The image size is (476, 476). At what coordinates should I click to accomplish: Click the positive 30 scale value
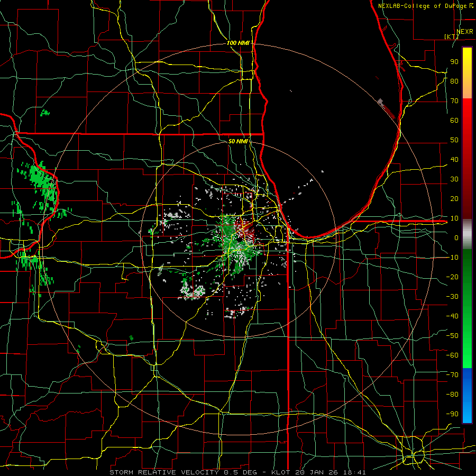pos(454,179)
